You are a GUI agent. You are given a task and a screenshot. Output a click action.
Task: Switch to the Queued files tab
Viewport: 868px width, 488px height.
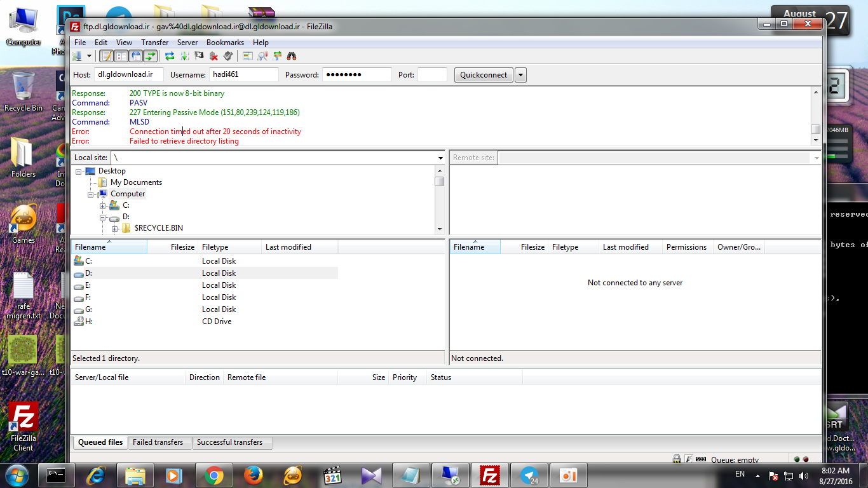[100, 442]
